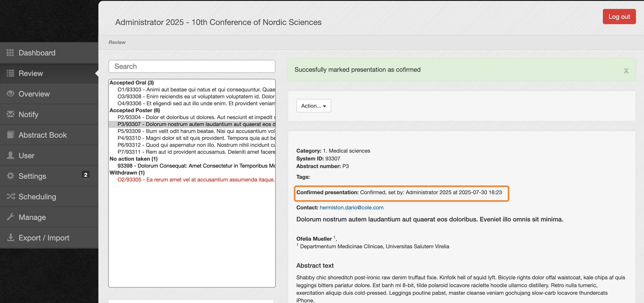Select the 93398 no-action-taken abstract
Image resolution: width=644 pixels, height=303 pixels.
coord(196,166)
